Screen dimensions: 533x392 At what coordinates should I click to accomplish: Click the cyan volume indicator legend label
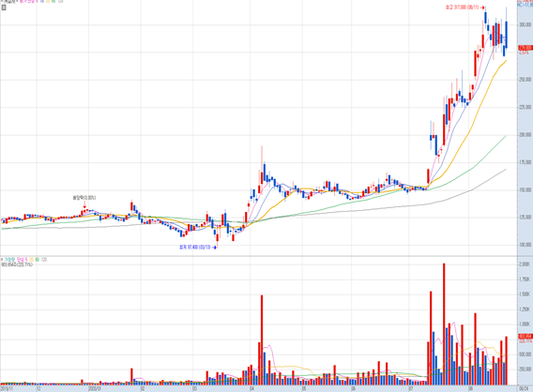pyautogui.click(x=10, y=260)
